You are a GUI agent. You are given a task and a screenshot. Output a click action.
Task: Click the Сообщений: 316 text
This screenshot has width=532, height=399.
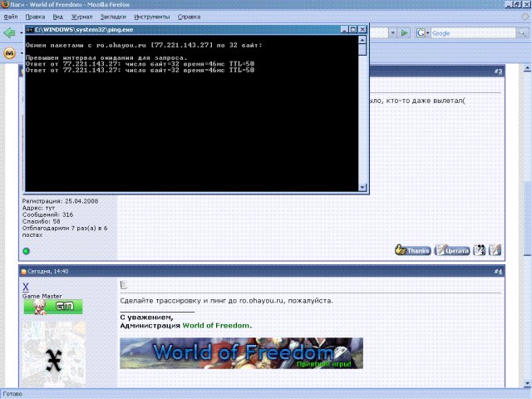47,214
